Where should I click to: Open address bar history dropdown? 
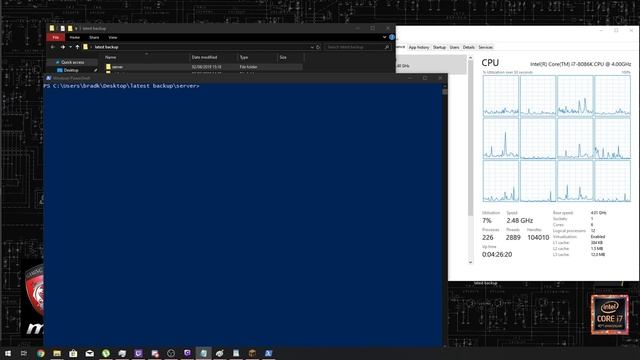tap(312, 47)
